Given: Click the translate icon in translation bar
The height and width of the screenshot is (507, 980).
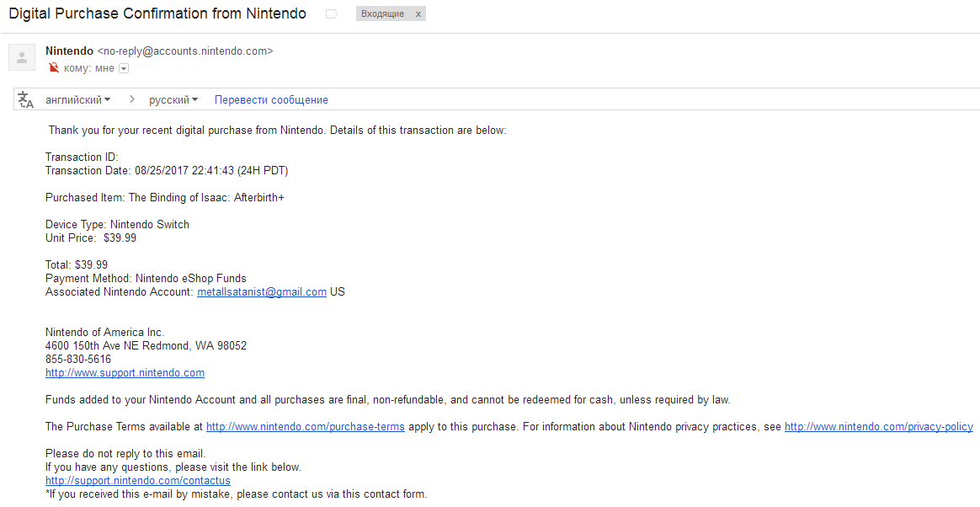Looking at the screenshot, I should [26, 99].
